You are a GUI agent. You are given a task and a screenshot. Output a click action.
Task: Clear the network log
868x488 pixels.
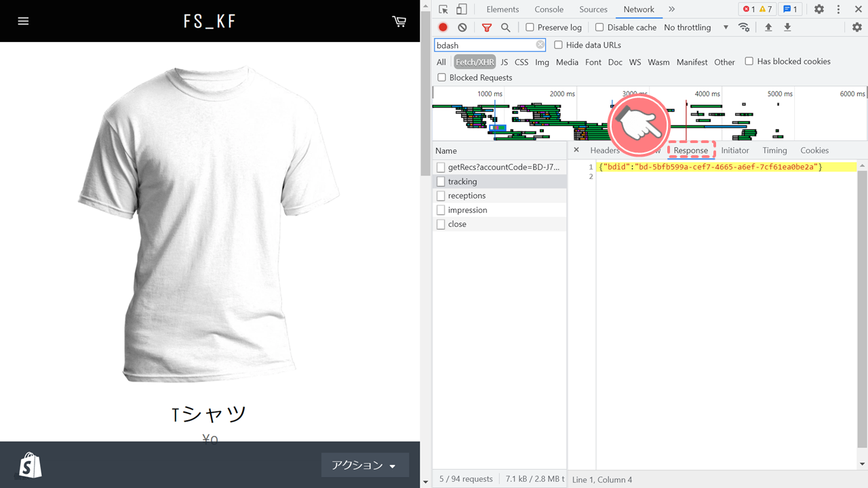coord(462,27)
